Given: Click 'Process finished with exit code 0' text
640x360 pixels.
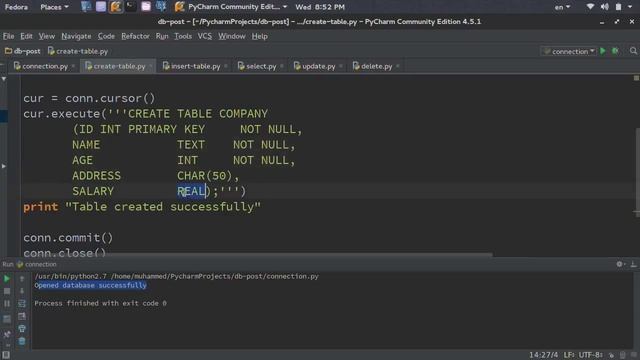Looking at the screenshot, I should [100, 303].
